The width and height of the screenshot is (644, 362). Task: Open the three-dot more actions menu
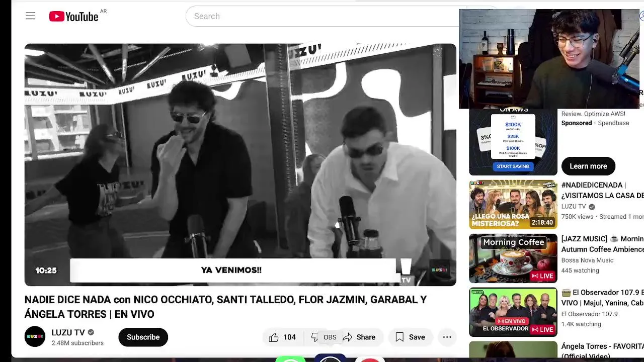(447, 337)
